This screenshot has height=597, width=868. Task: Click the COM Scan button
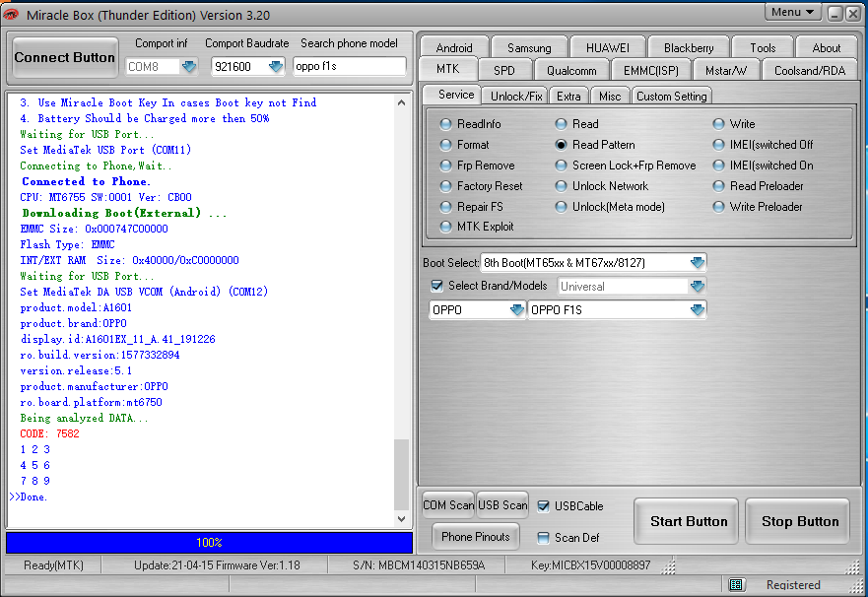click(x=448, y=504)
